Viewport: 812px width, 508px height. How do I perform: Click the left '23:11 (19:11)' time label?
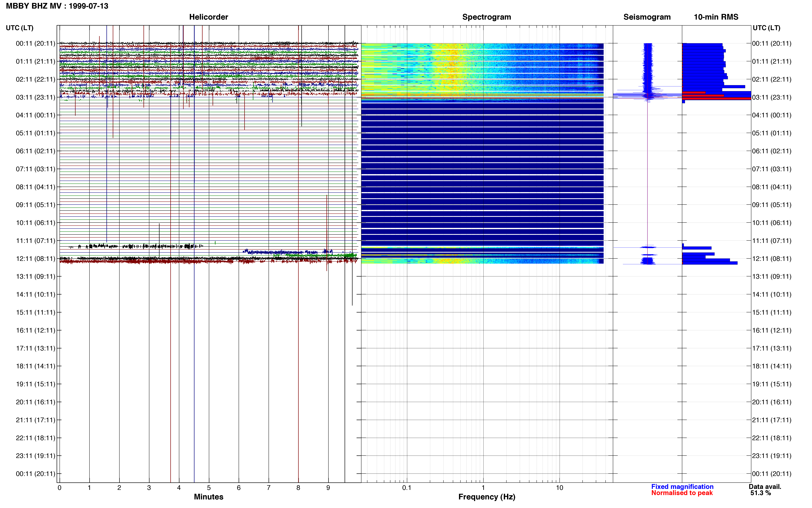click(36, 456)
